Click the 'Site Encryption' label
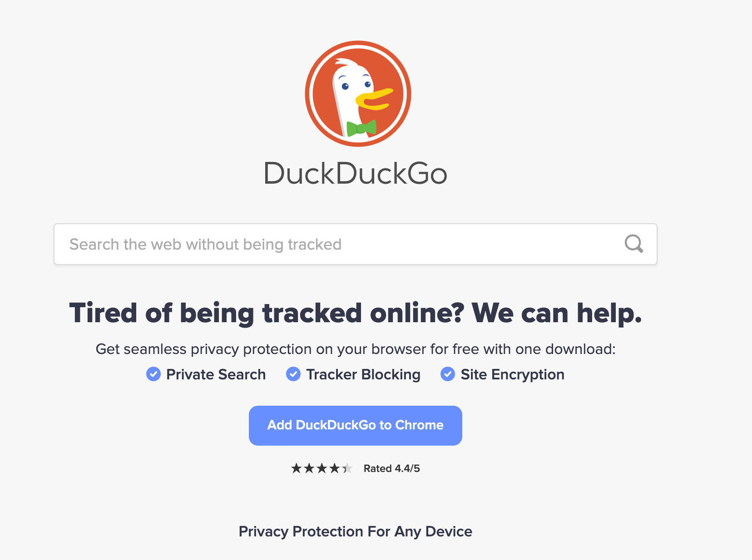This screenshot has height=560, width=752. [512, 374]
